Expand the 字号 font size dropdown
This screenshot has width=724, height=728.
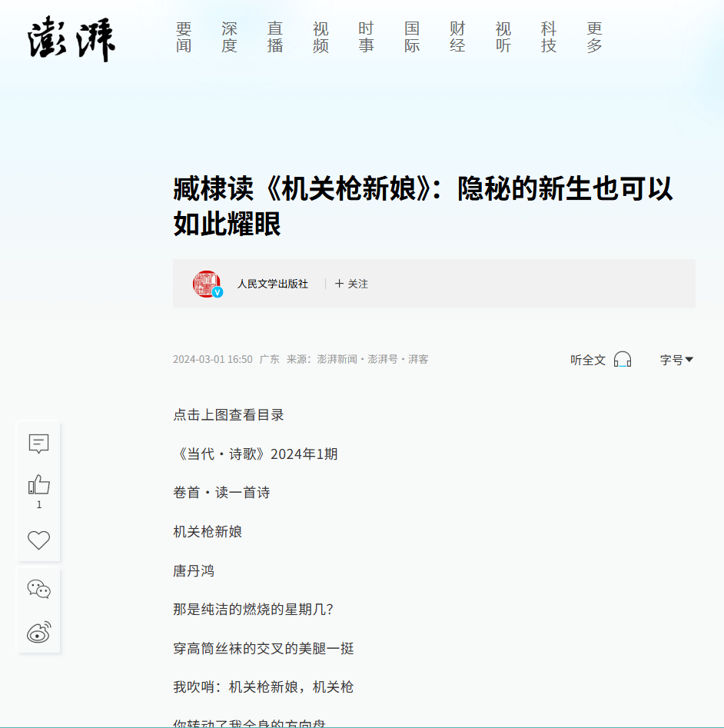pos(676,360)
